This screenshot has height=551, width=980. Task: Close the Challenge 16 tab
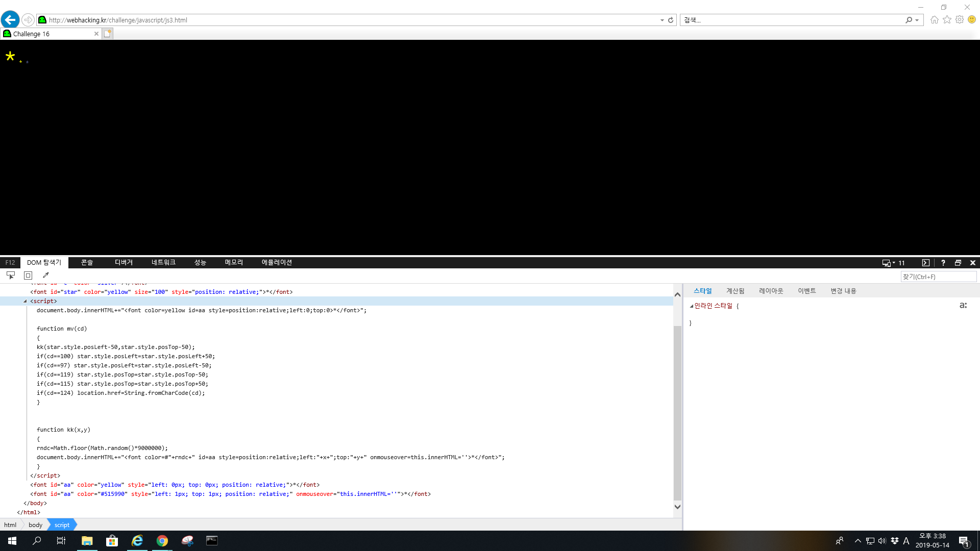[x=96, y=34]
